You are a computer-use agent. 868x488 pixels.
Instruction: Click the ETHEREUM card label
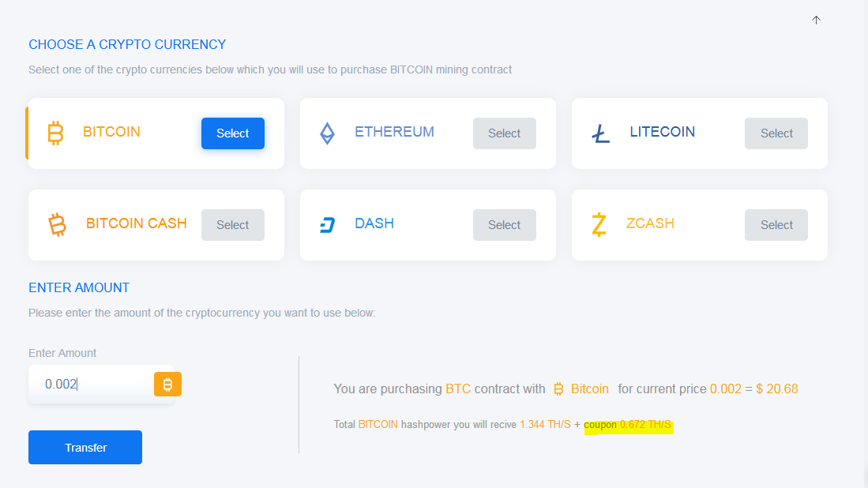click(394, 132)
